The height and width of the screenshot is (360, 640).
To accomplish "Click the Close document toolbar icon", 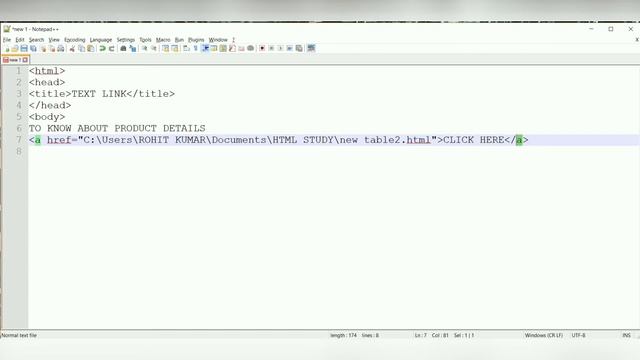I will [x=43, y=48].
